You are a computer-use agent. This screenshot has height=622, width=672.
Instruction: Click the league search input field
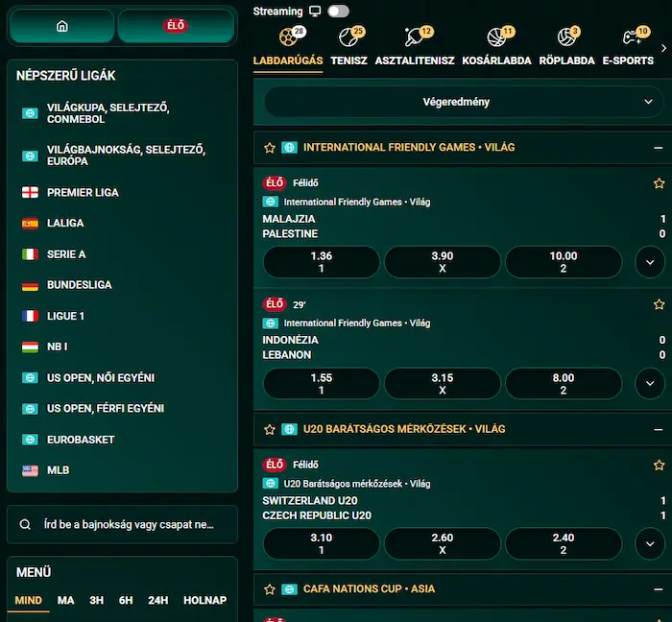point(122,524)
